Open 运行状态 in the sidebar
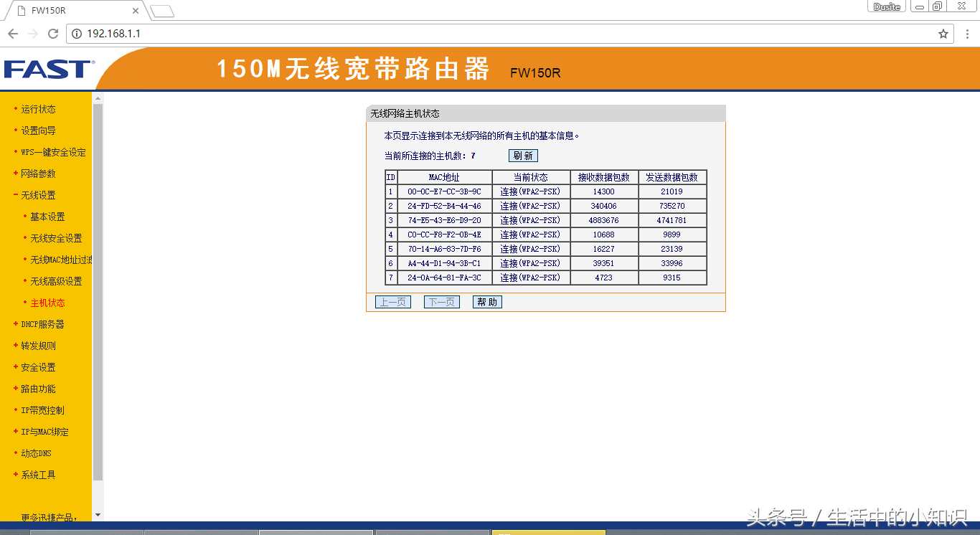Screen dimensions: 980x535 [38, 109]
